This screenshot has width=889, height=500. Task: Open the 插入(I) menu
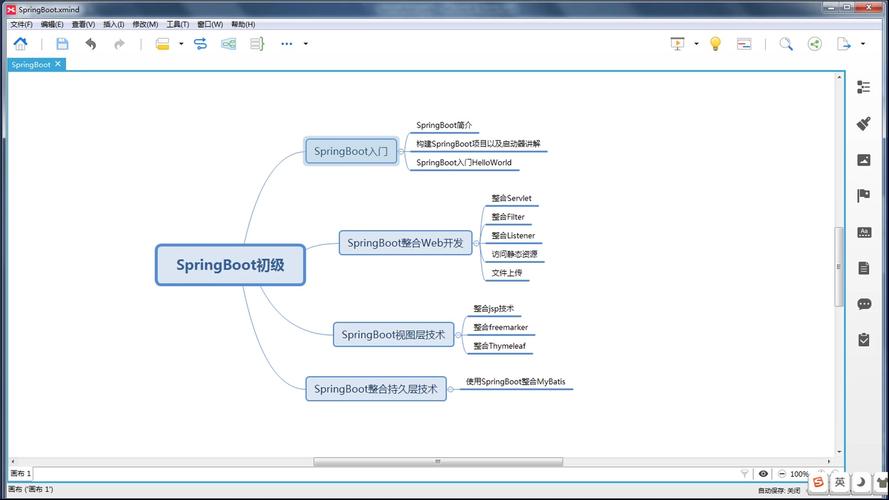[x=113, y=24]
